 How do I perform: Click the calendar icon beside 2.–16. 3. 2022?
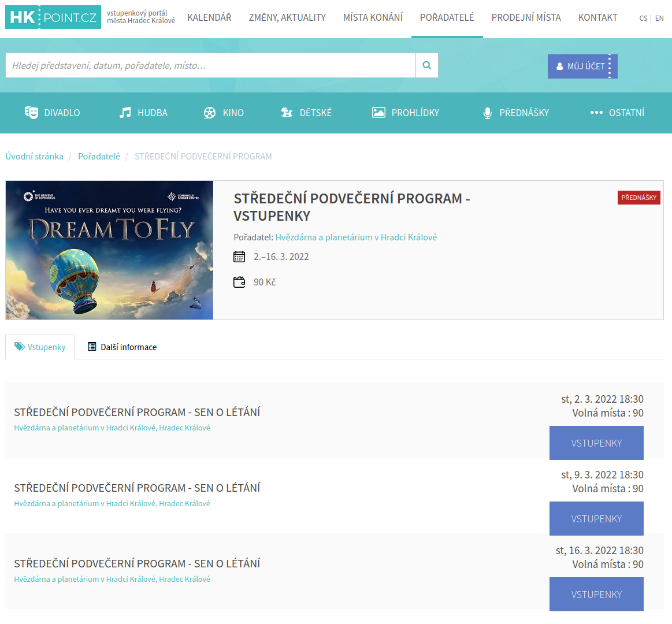coord(239,257)
